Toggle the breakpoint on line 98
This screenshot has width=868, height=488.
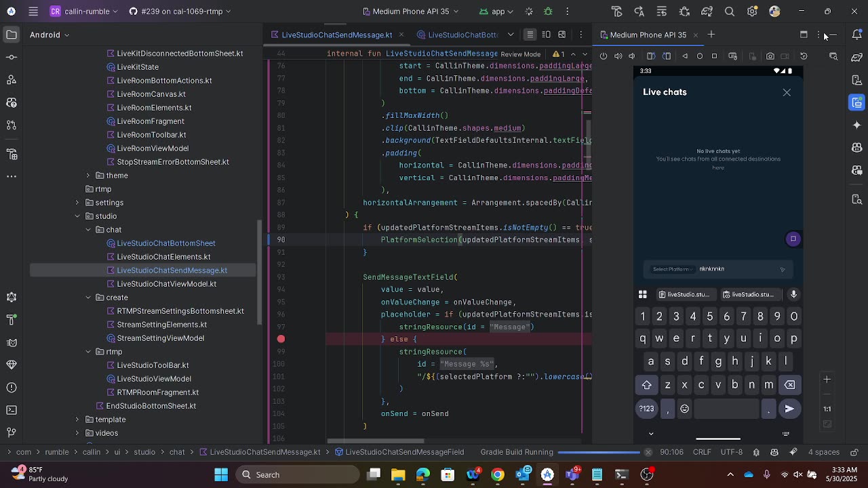[x=281, y=339]
